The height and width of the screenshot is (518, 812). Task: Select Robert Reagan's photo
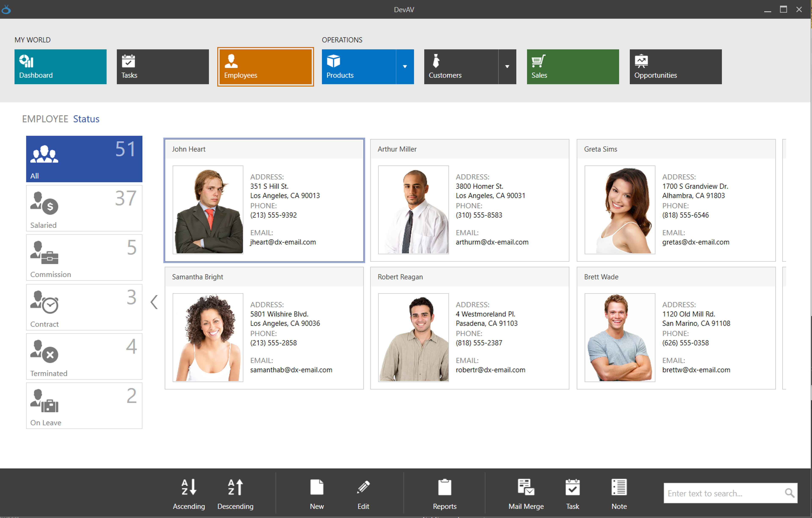pos(414,338)
